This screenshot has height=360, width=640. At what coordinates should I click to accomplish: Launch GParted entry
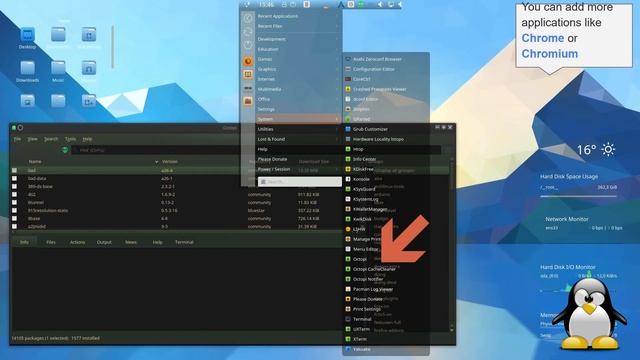click(361, 119)
